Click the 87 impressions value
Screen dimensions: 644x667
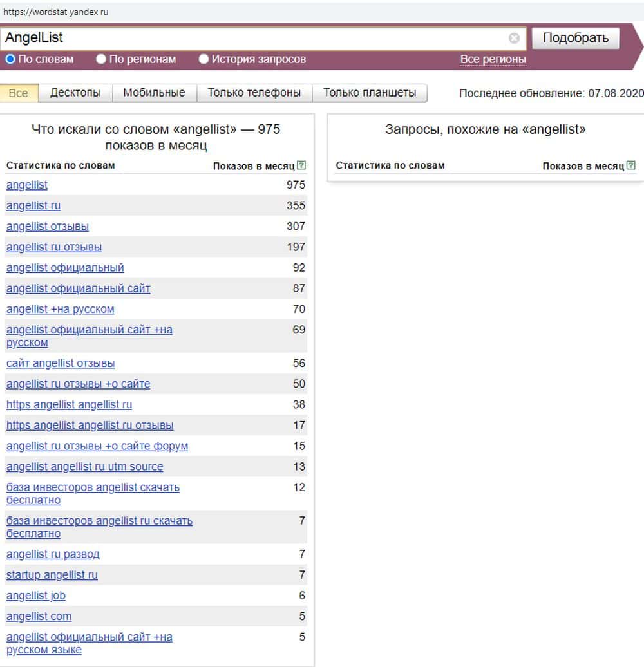[x=299, y=288]
